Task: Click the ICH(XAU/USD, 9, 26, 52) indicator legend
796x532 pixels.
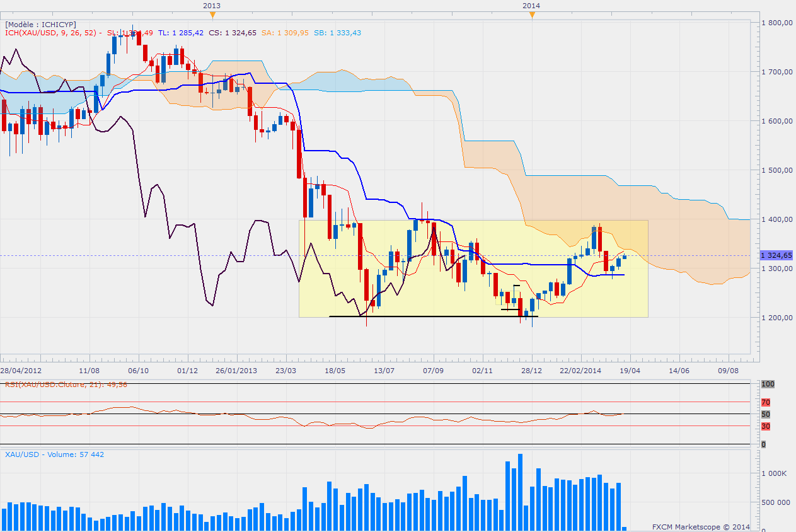Action: click(50, 33)
